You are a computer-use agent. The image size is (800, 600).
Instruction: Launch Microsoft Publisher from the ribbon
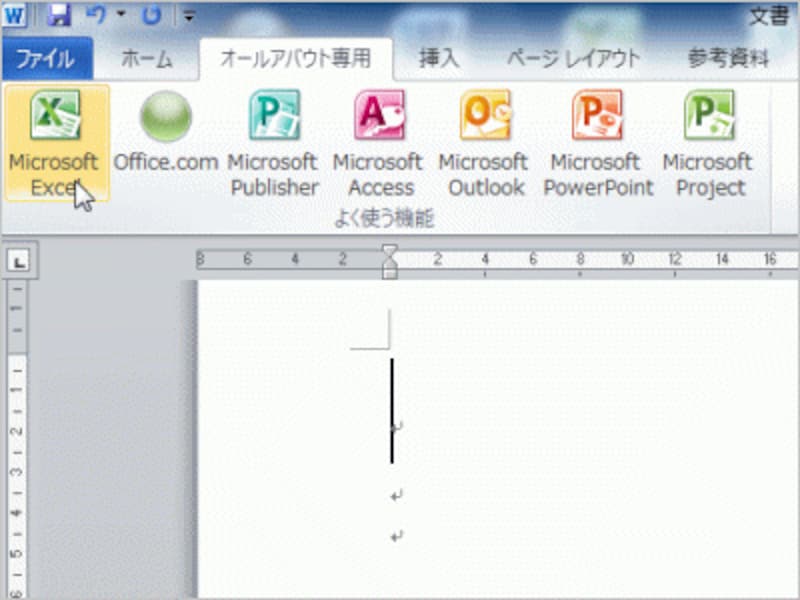[x=274, y=143]
